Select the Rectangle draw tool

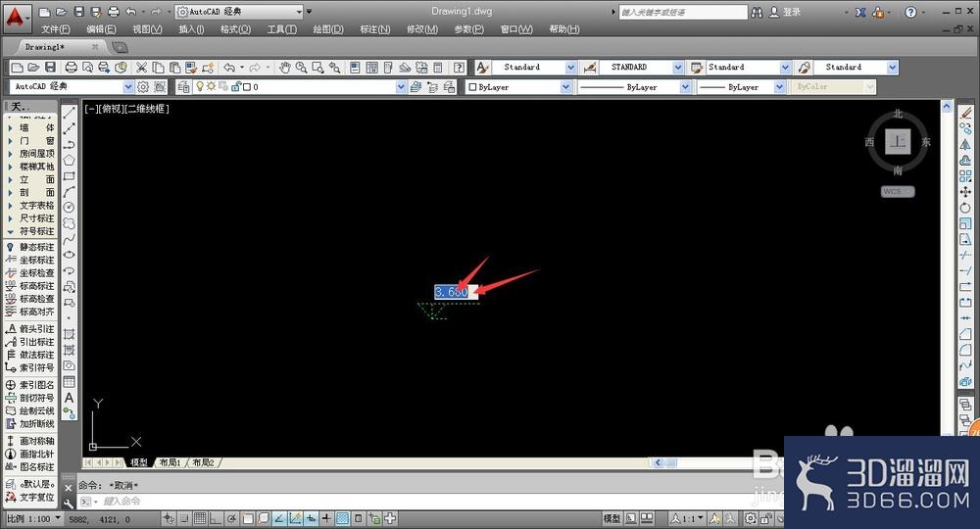69,176
